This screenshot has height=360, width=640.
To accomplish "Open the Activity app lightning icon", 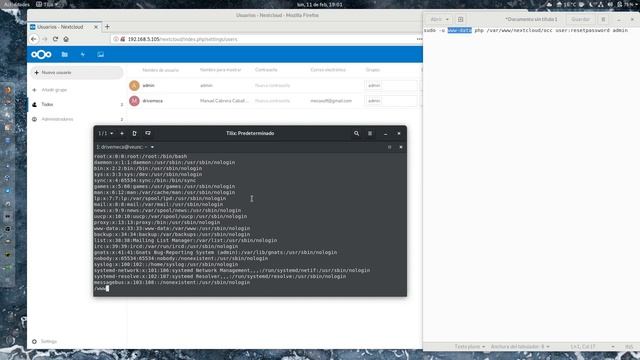I will [83, 54].
